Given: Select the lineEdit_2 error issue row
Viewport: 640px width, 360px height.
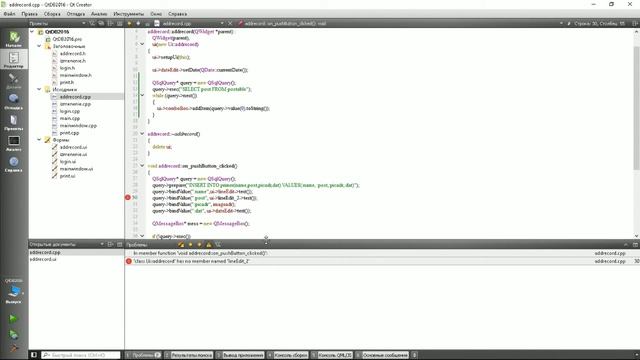Looking at the screenshot, I should (382, 261).
